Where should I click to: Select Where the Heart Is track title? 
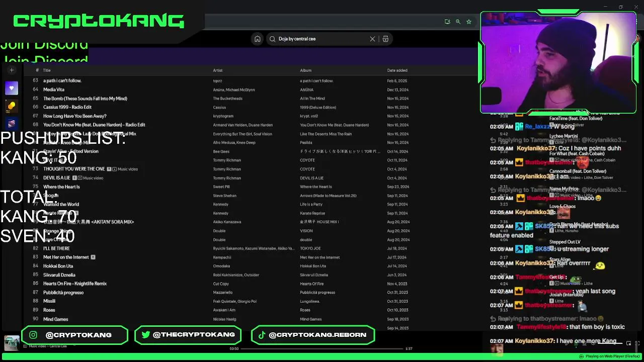point(61,187)
